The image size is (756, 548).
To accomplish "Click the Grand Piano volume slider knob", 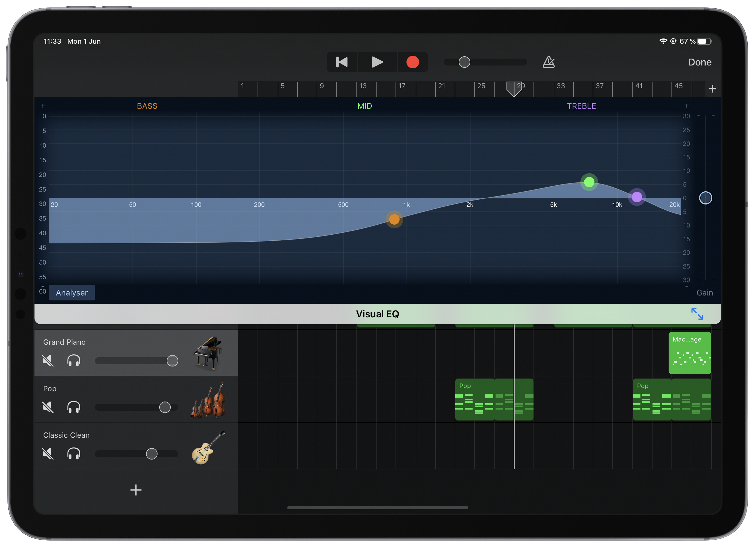I will tap(172, 360).
